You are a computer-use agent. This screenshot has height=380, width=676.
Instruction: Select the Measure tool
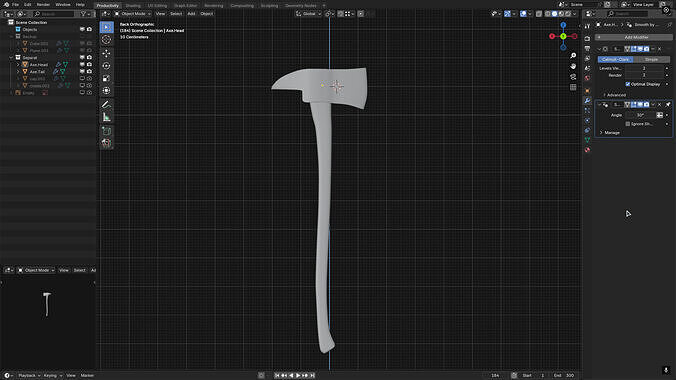click(106, 117)
